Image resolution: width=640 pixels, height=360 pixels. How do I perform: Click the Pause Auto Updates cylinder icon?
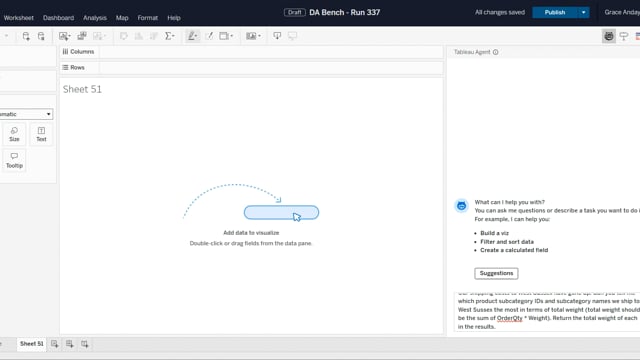tap(41, 36)
